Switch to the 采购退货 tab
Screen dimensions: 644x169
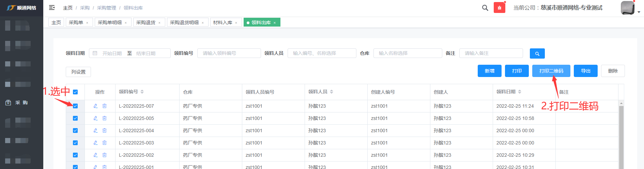(145, 22)
